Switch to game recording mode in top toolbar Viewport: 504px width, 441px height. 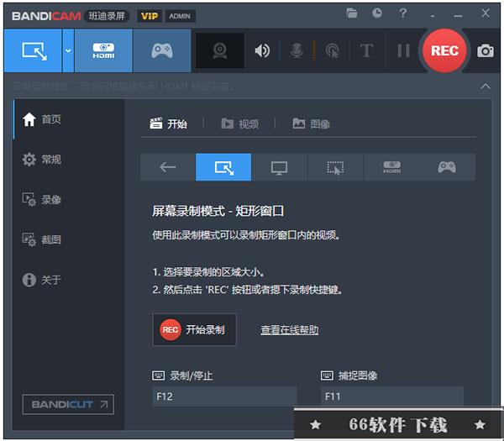(162, 50)
